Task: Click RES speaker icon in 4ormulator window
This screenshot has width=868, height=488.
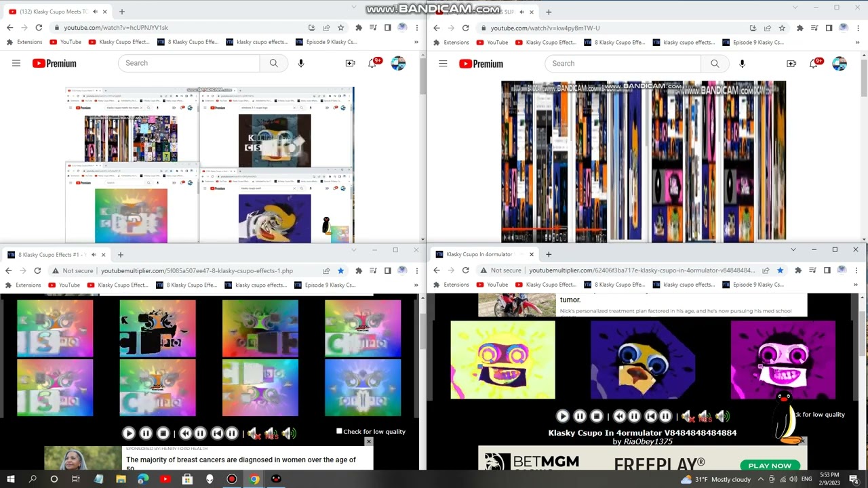Action: coord(705,416)
